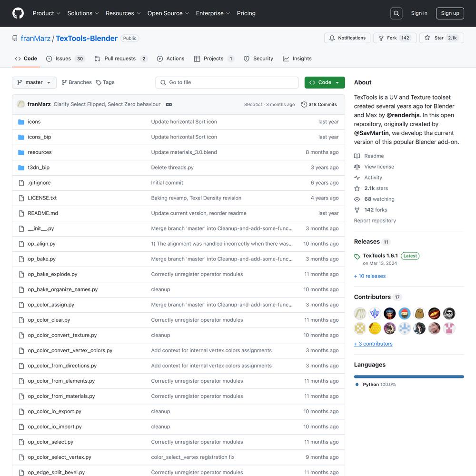Open the master branch selector

(x=34, y=82)
